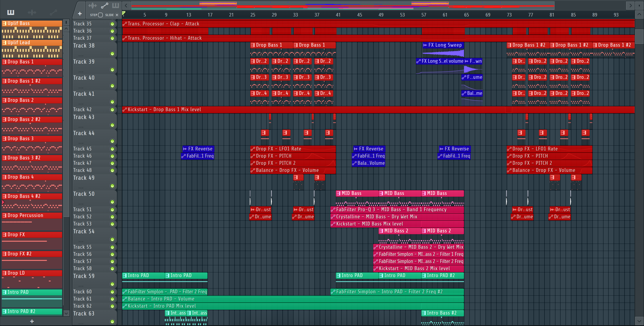Screen dimensions: 644x326
Task: Select the audio clip focus icon in the playlist toolbar
Action: tap(93, 5)
